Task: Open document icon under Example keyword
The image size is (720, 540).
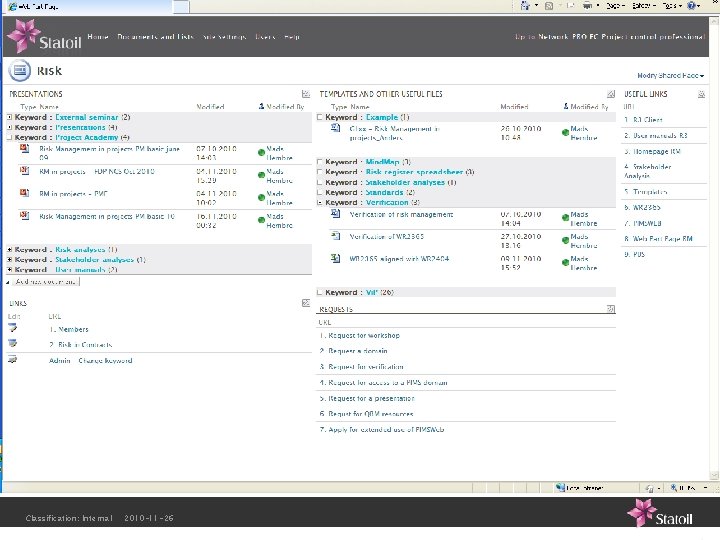Action: tap(336, 128)
